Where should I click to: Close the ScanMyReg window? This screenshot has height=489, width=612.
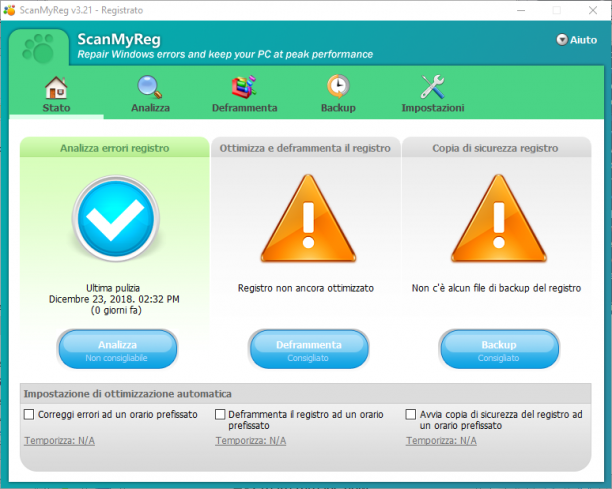(x=592, y=10)
